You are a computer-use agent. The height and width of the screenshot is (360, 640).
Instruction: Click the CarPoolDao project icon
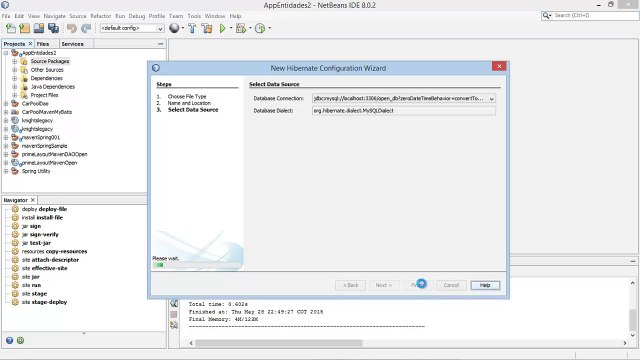tap(15, 103)
